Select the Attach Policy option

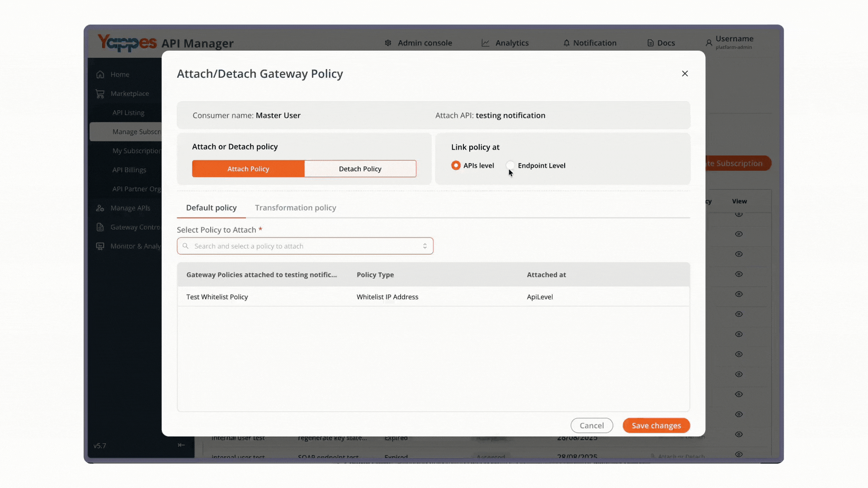[248, 169]
